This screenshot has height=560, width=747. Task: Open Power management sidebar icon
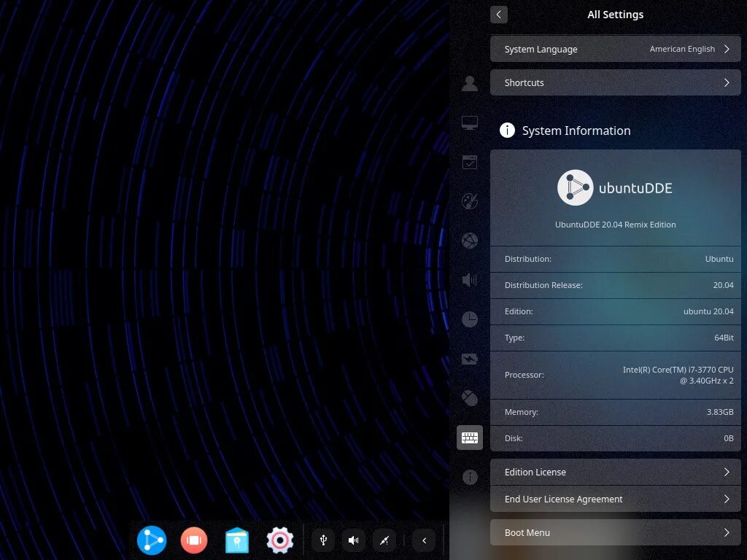[470, 359]
